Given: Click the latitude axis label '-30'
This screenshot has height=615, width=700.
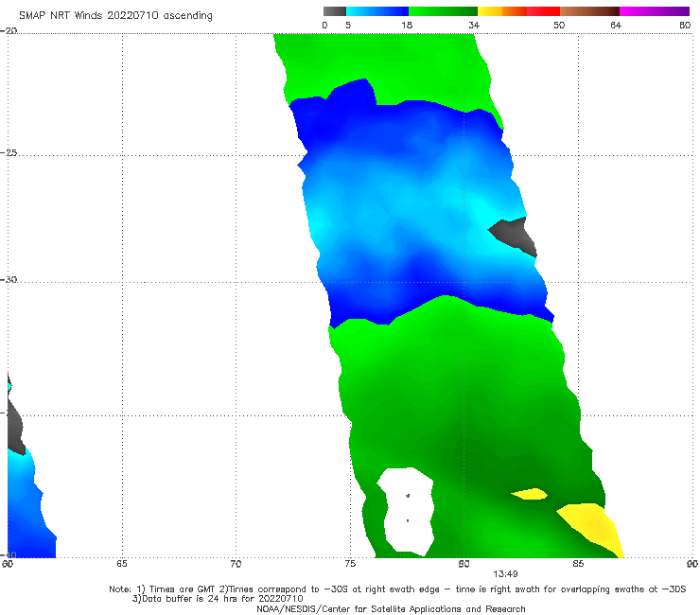Looking at the screenshot, I should (9, 279).
